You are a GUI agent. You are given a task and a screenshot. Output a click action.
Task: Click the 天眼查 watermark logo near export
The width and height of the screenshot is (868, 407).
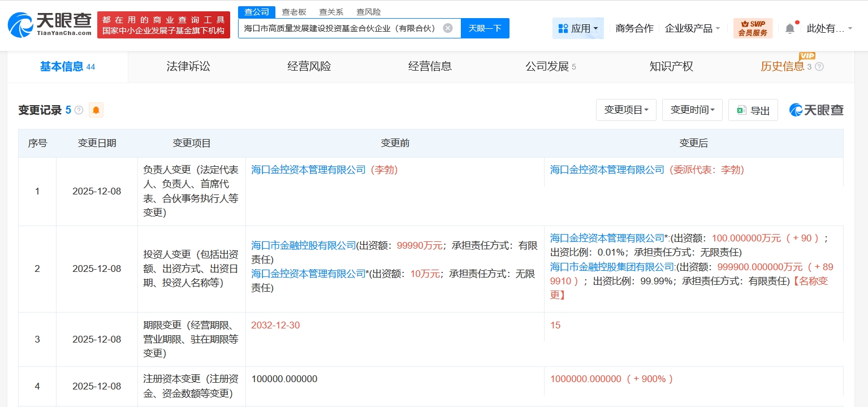point(816,110)
